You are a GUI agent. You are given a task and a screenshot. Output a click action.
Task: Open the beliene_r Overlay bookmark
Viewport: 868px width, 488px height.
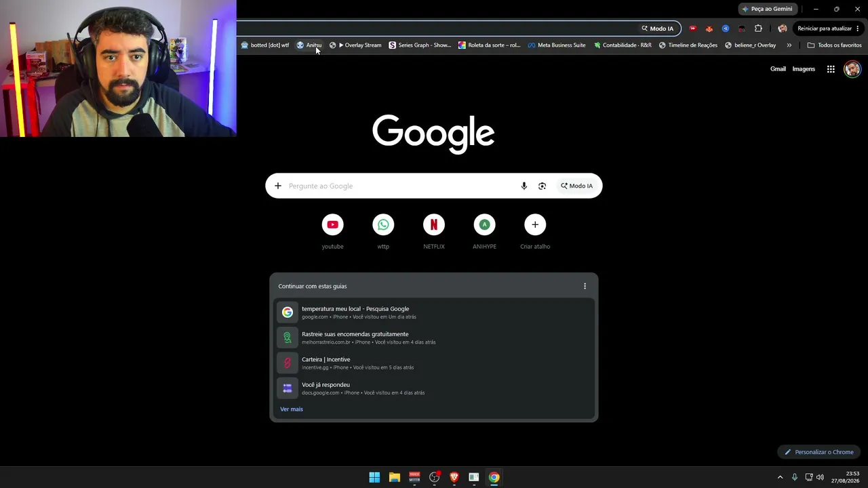click(751, 45)
